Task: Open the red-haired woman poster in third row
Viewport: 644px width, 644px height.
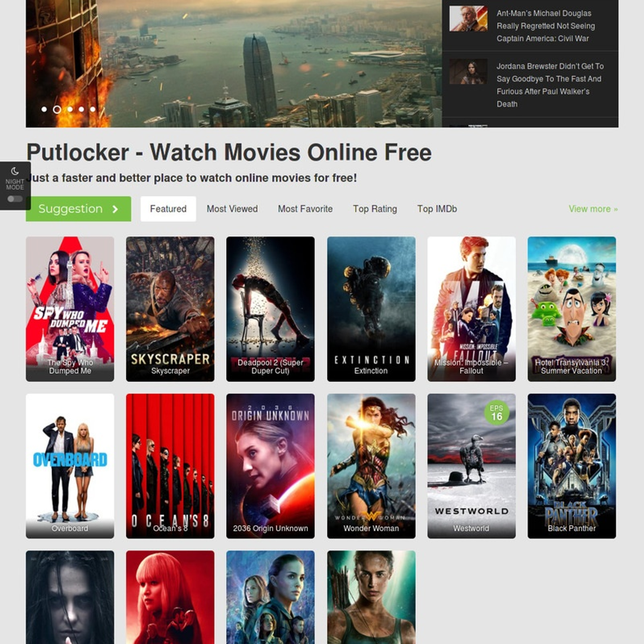Action: 170,597
